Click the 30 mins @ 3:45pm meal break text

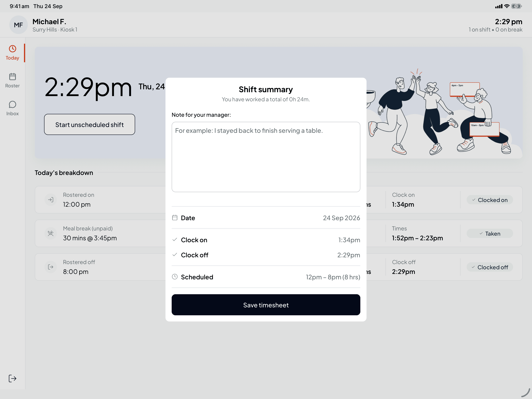[90, 238]
